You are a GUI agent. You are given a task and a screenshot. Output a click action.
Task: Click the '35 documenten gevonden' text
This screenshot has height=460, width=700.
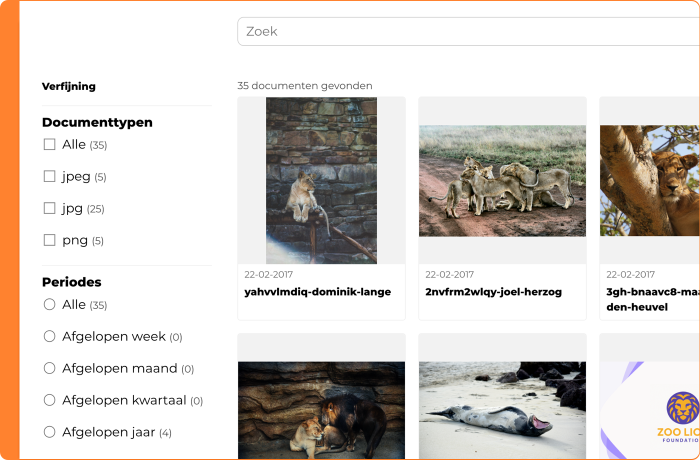(305, 85)
